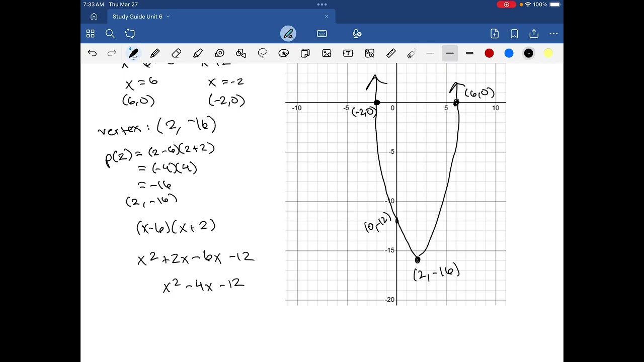Select the Text box tool
Viewport: 644px width, 362px height.
pos(348,53)
